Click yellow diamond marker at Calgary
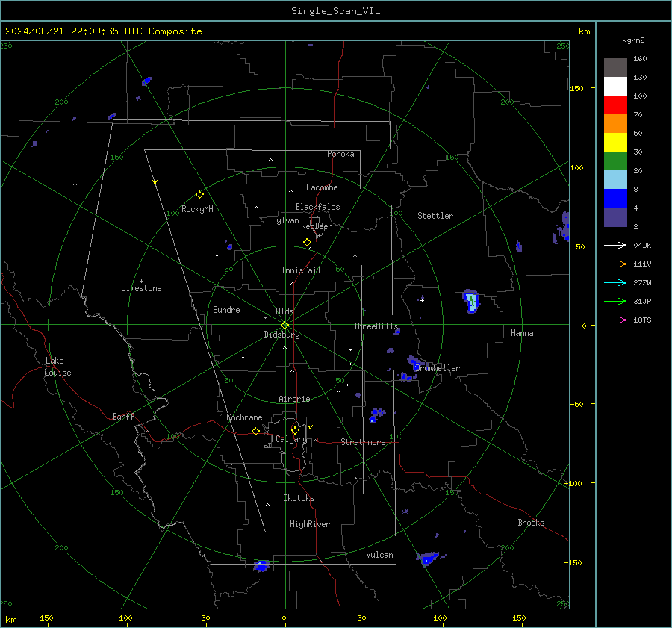Image resolution: width=672 pixels, height=628 pixels. (295, 430)
